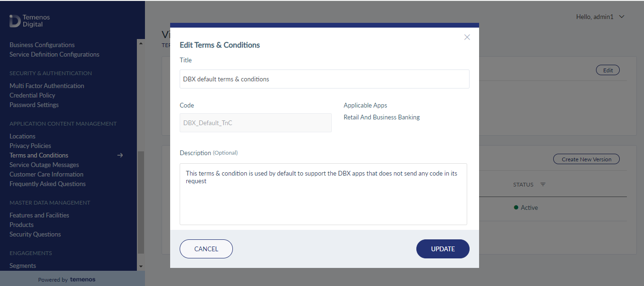
Task: Click the disabled Code field
Action: pyautogui.click(x=256, y=123)
